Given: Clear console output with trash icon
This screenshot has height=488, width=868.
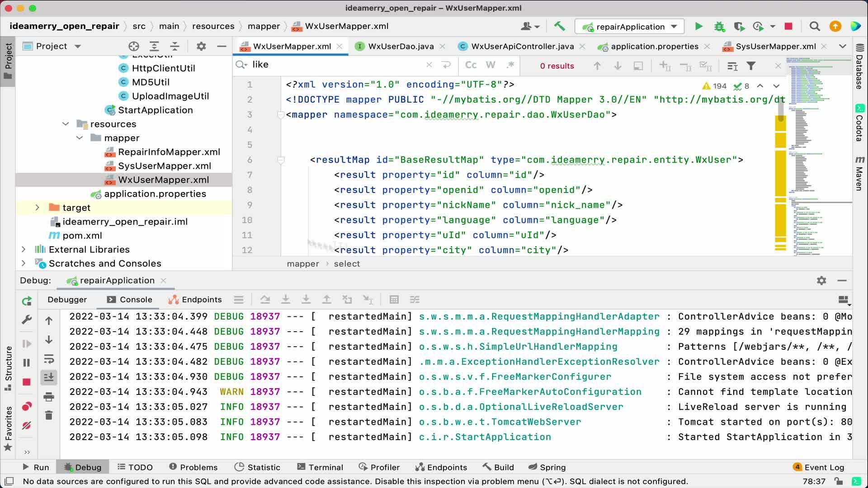Looking at the screenshot, I should click(49, 415).
